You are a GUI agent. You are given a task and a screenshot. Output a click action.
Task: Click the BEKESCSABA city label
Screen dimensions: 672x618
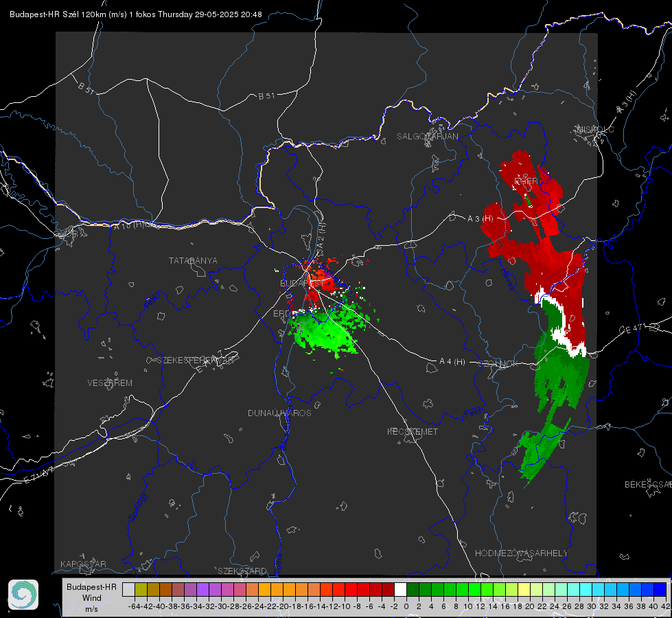click(648, 485)
